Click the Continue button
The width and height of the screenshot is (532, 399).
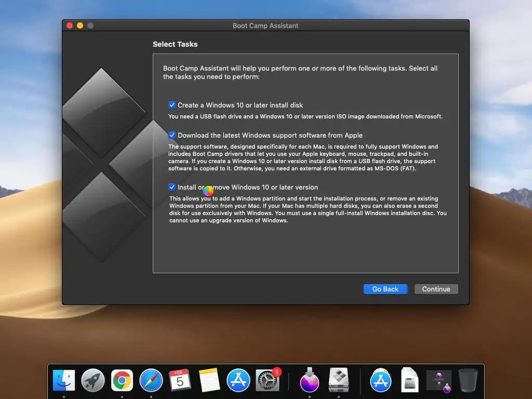tap(436, 289)
